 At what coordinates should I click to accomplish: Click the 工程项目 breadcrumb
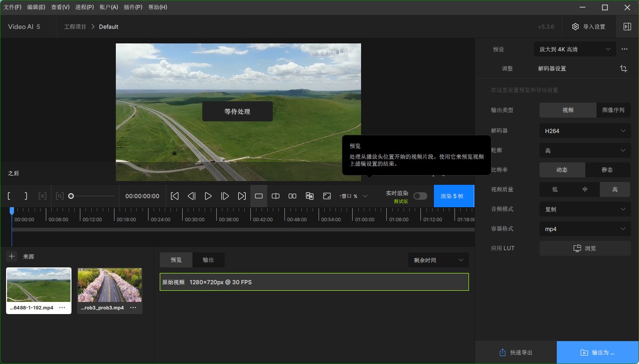75,27
